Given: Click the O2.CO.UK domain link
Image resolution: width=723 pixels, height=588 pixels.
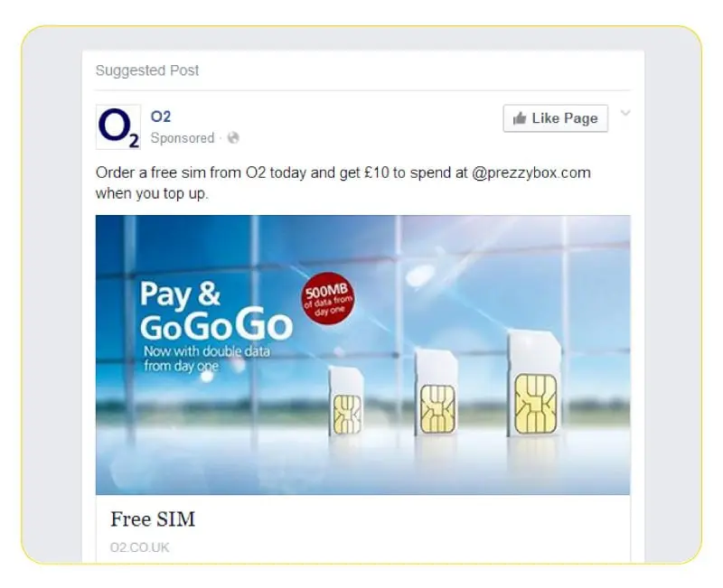Looking at the screenshot, I should [x=140, y=547].
